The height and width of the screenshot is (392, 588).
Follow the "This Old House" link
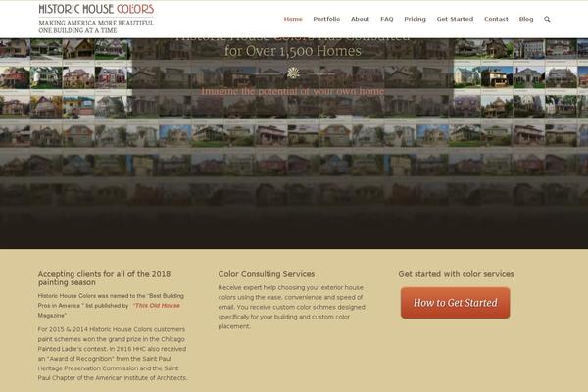pyautogui.click(x=157, y=305)
